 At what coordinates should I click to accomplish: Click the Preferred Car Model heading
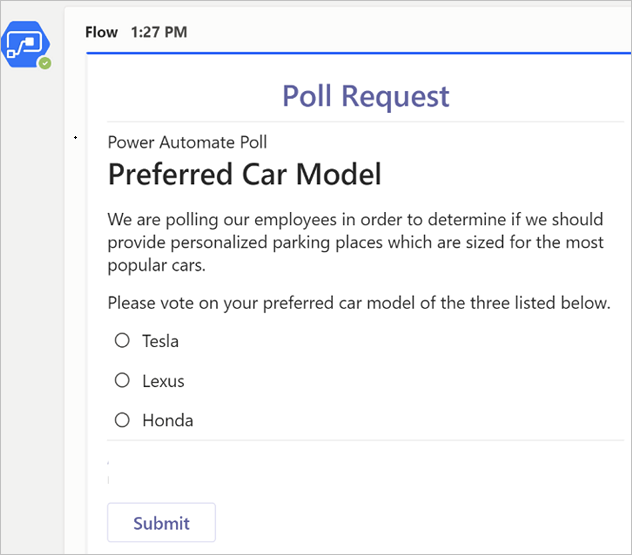(x=244, y=175)
